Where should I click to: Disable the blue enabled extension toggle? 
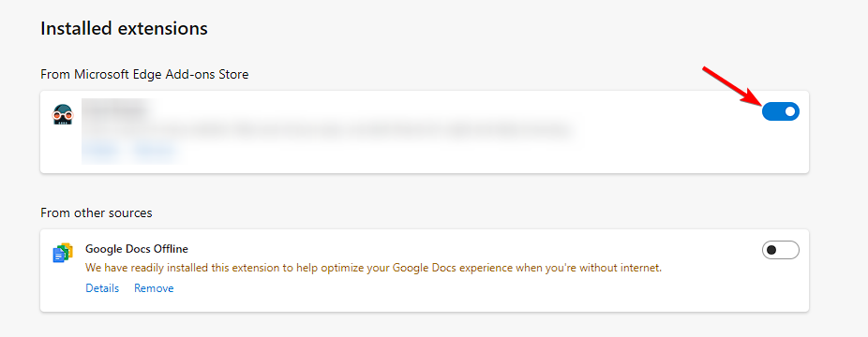[x=781, y=111]
